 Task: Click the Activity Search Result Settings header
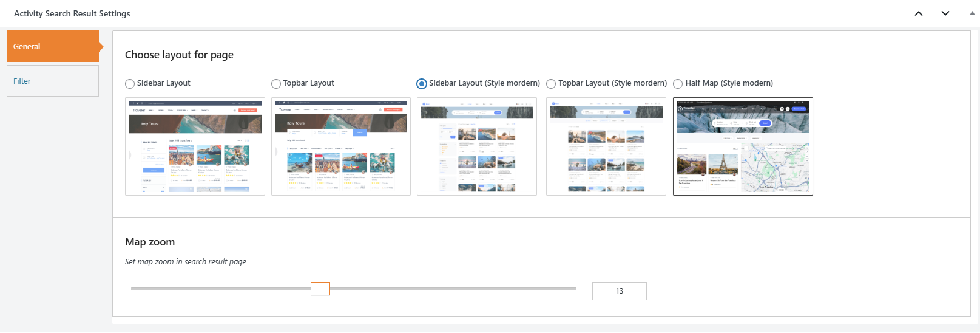72,13
